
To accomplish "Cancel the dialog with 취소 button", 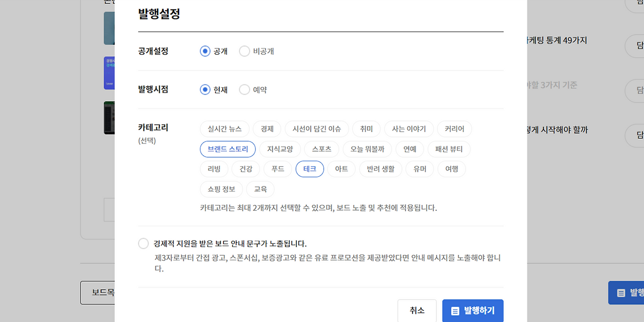I will [x=417, y=310].
